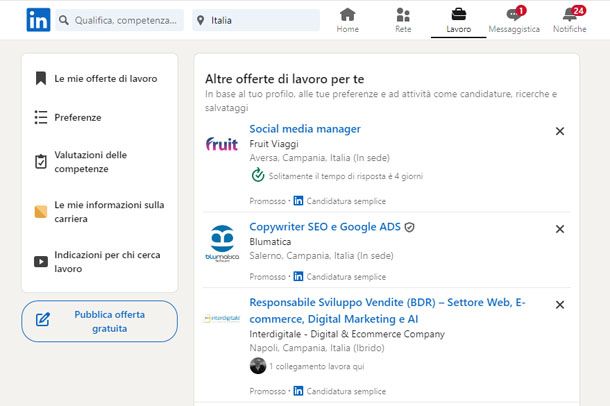
Task: Focus the Qualifica, competenza search field
Action: [x=119, y=20]
